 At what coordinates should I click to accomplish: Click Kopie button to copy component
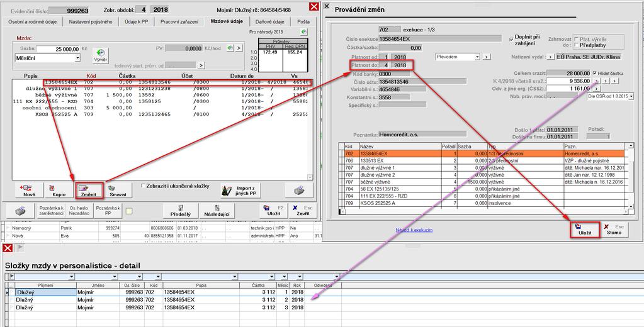59,191
